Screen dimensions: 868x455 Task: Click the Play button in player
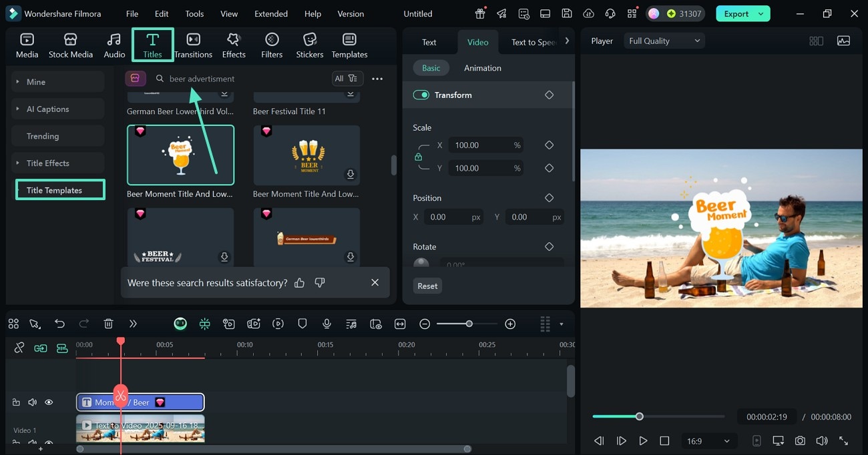point(643,441)
